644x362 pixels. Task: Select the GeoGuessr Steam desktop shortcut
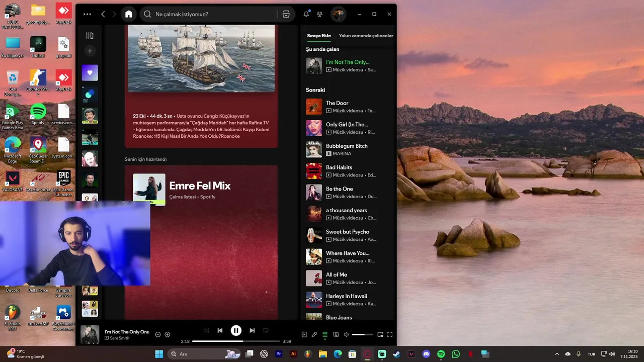point(38,150)
